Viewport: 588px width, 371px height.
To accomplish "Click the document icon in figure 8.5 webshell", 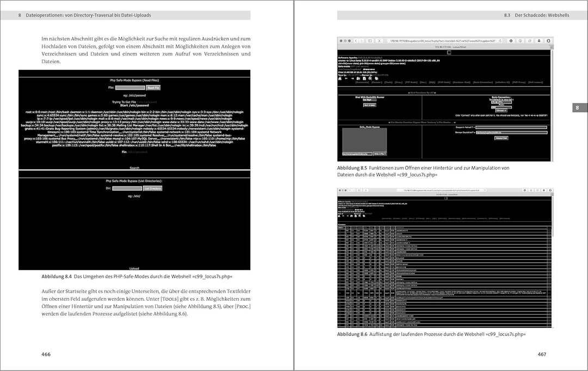I will tap(364, 78).
